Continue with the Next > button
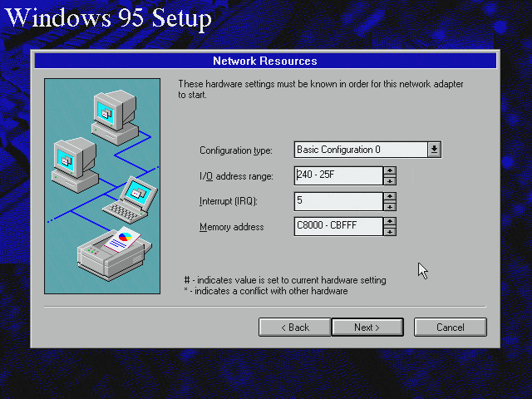Screen dimensions: 532x399 367,327
